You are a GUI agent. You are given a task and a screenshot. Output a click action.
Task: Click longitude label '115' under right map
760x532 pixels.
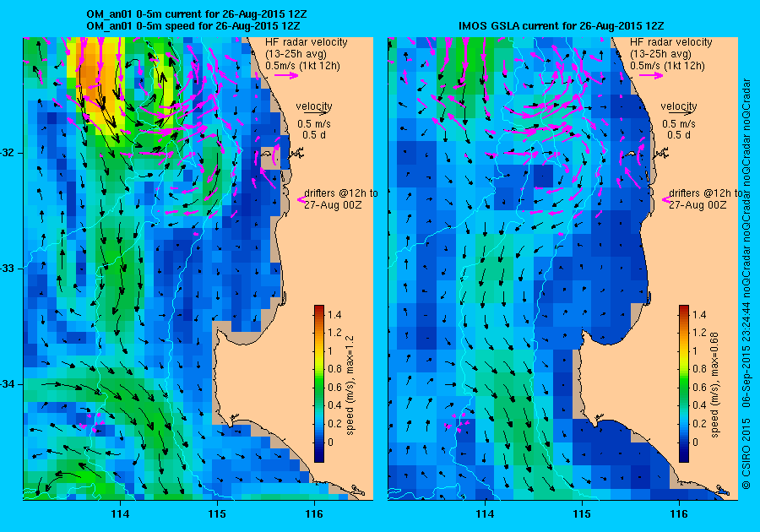[x=582, y=514]
